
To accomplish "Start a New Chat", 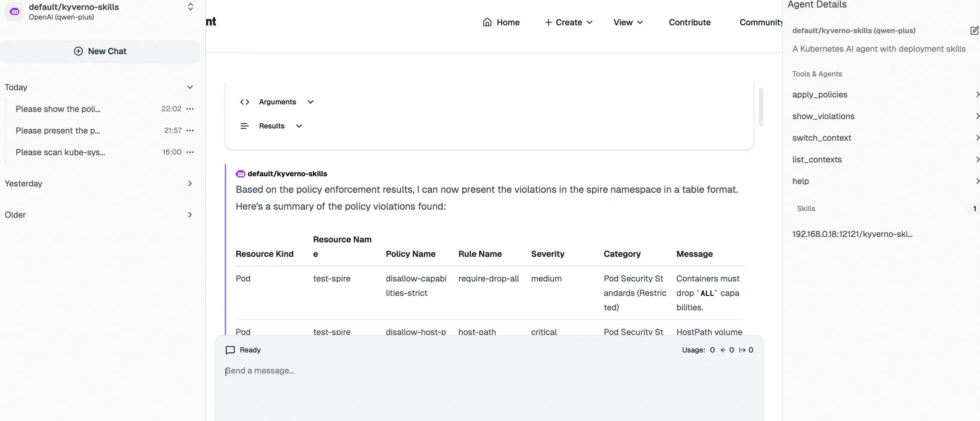I will point(100,51).
